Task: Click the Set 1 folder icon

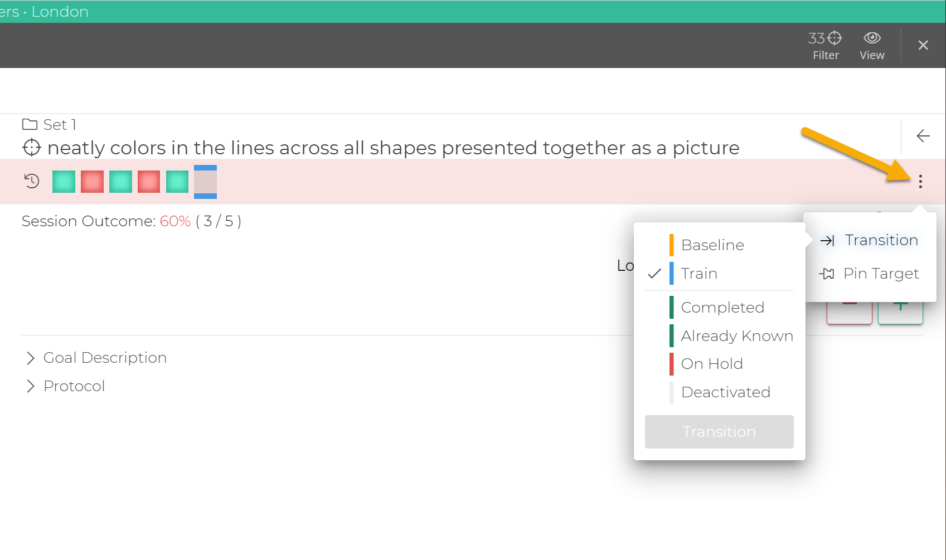Action: pyautogui.click(x=29, y=124)
